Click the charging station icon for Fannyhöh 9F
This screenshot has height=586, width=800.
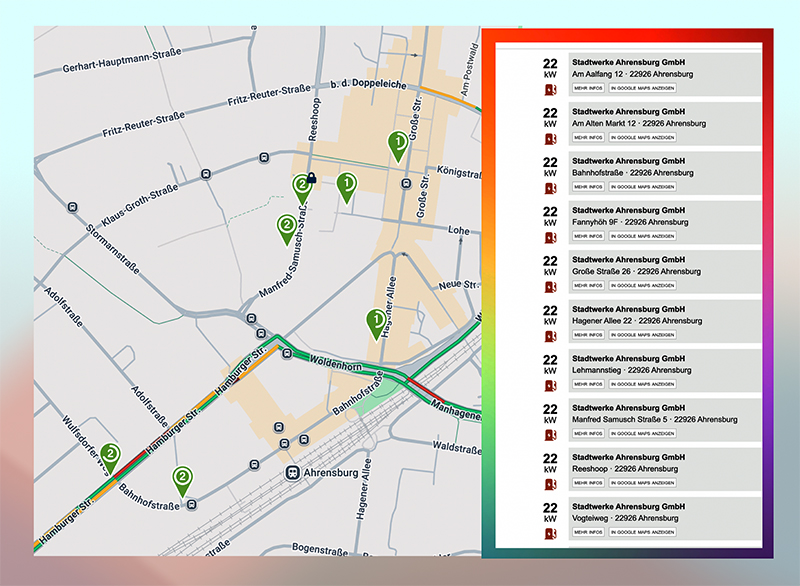pos(550,238)
